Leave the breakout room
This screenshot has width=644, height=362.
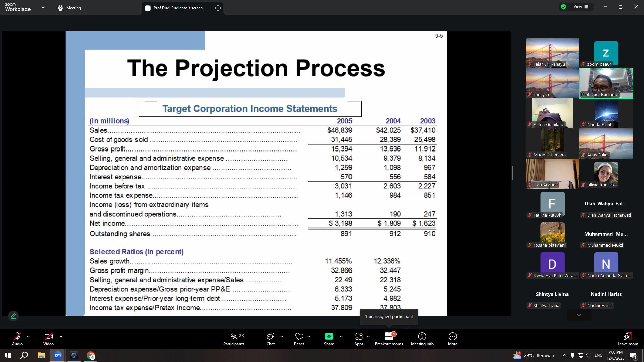(x=628, y=339)
